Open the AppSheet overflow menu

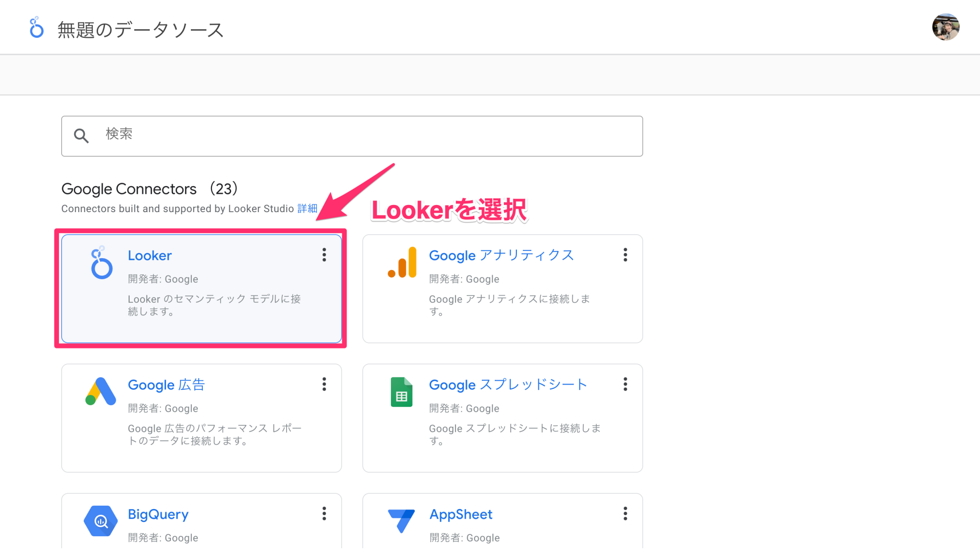[x=625, y=514]
